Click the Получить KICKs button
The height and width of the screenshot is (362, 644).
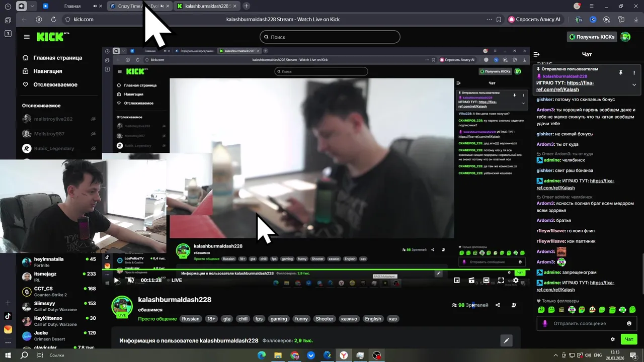pos(592,37)
